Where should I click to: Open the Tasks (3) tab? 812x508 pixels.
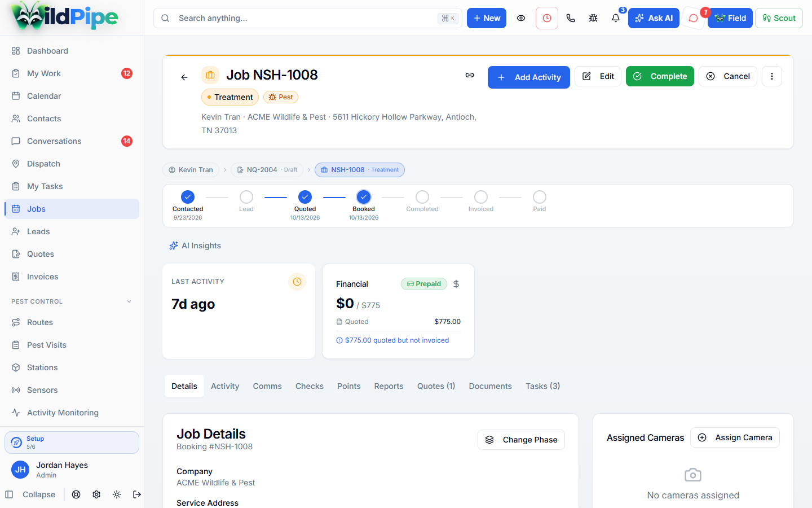tap(543, 386)
